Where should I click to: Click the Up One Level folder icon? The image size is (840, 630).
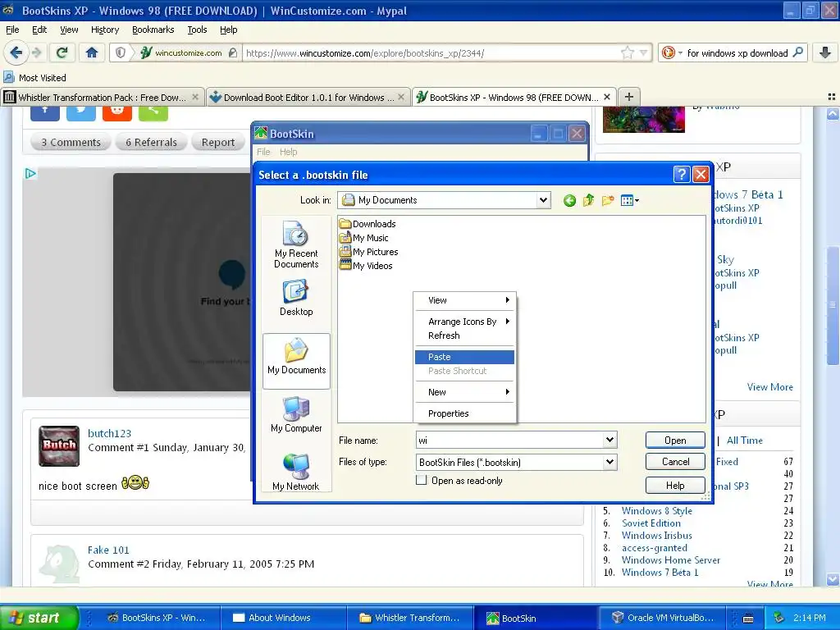588,200
